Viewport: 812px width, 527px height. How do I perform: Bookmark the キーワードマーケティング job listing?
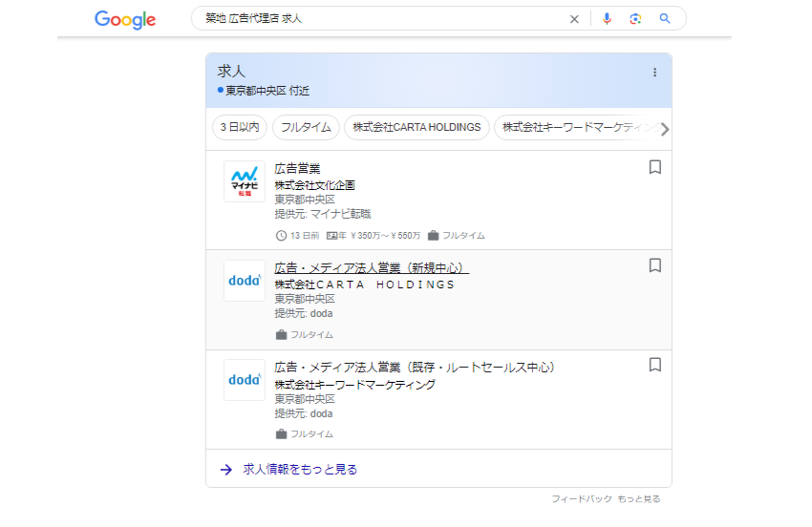point(655,365)
